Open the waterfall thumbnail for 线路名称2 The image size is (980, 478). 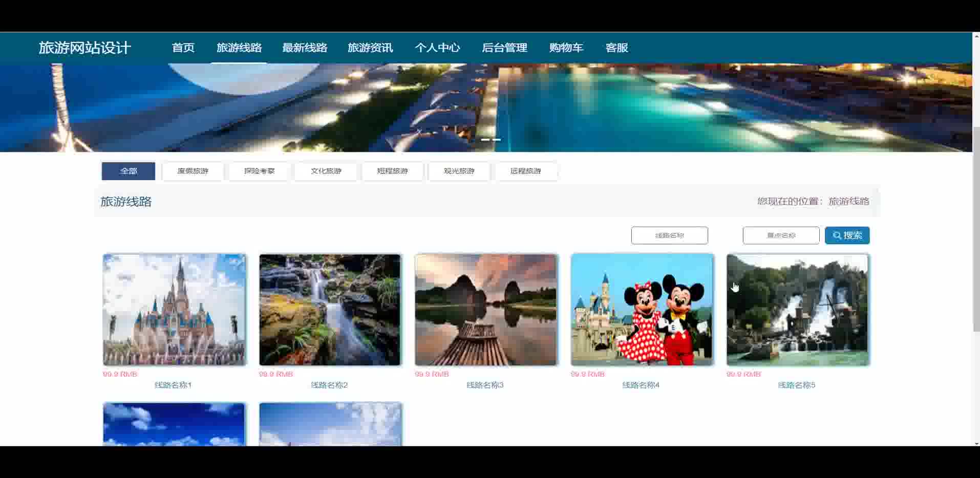tap(330, 310)
